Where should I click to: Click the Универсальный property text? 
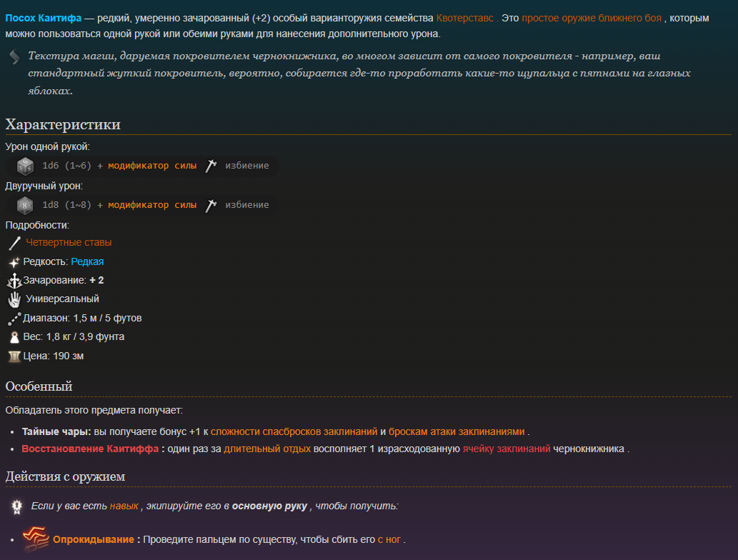click(63, 299)
